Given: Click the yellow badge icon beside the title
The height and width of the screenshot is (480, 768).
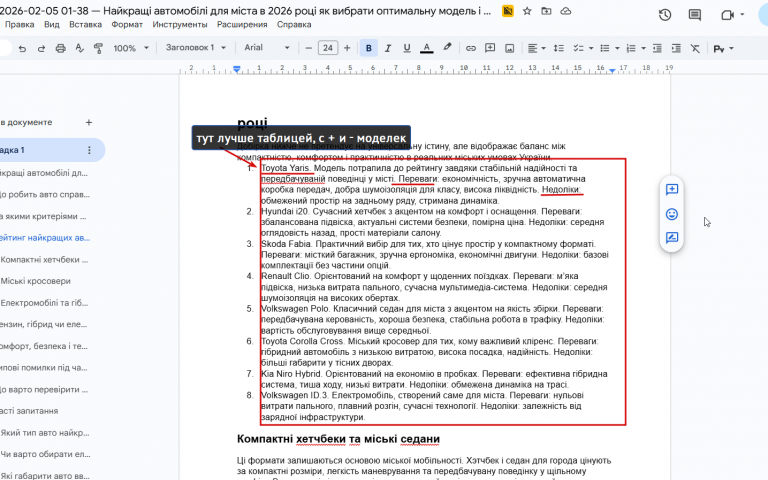Looking at the screenshot, I should (x=508, y=11).
